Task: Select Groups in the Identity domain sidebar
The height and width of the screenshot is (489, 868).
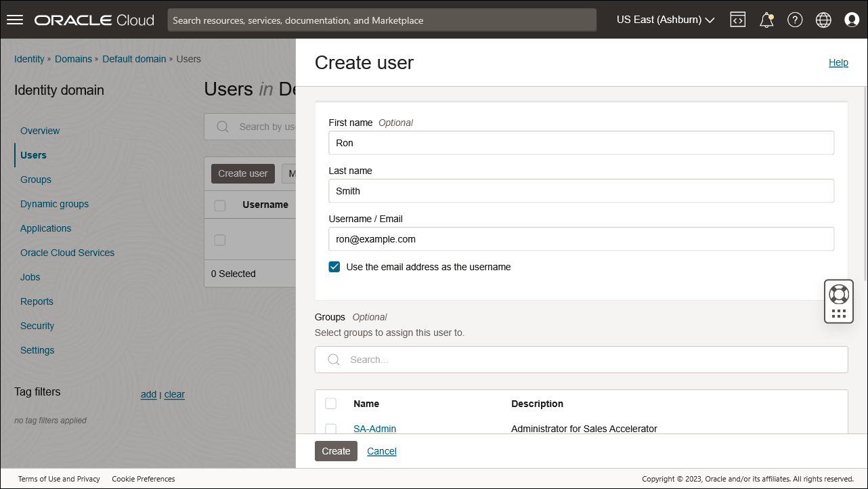Action: coord(35,179)
